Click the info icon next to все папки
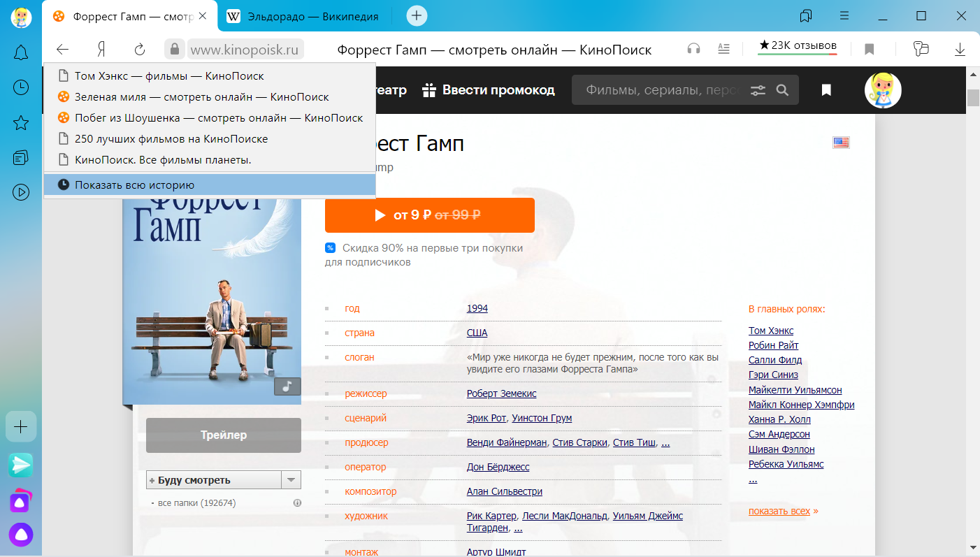 click(297, 503)
